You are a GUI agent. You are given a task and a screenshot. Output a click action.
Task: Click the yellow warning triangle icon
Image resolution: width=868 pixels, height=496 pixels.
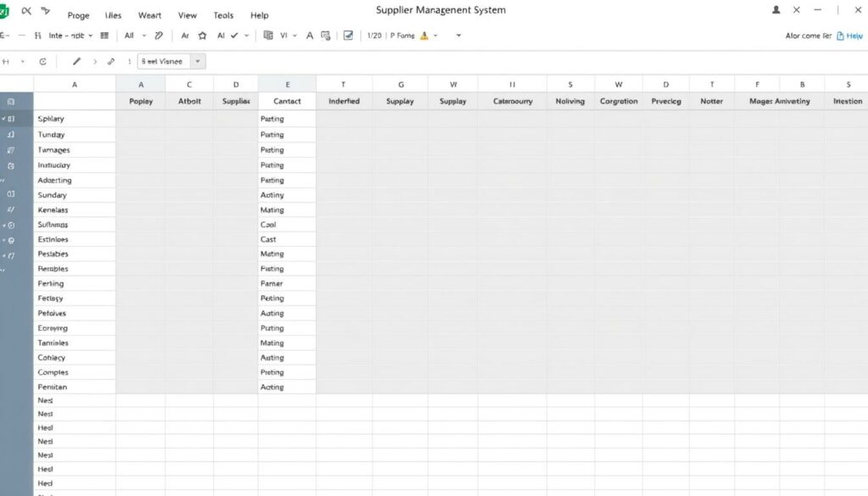pyautogui.click(x=425, y=36)
